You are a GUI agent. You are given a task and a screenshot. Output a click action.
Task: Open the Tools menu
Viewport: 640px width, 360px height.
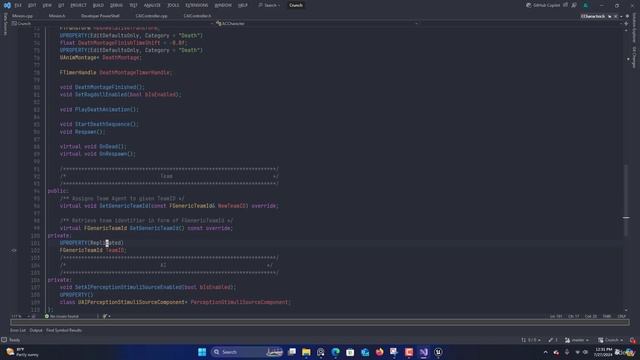(173, 5)
